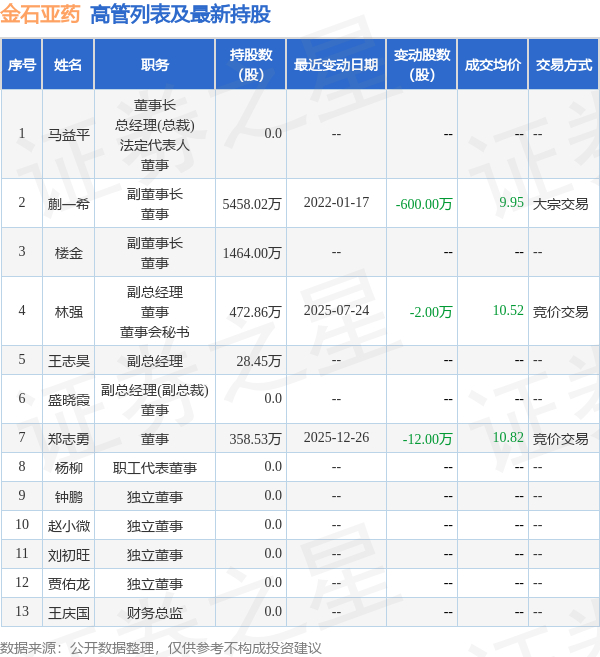
Task: Click the date 2022-01-17
Action: [x=336, y=202]
